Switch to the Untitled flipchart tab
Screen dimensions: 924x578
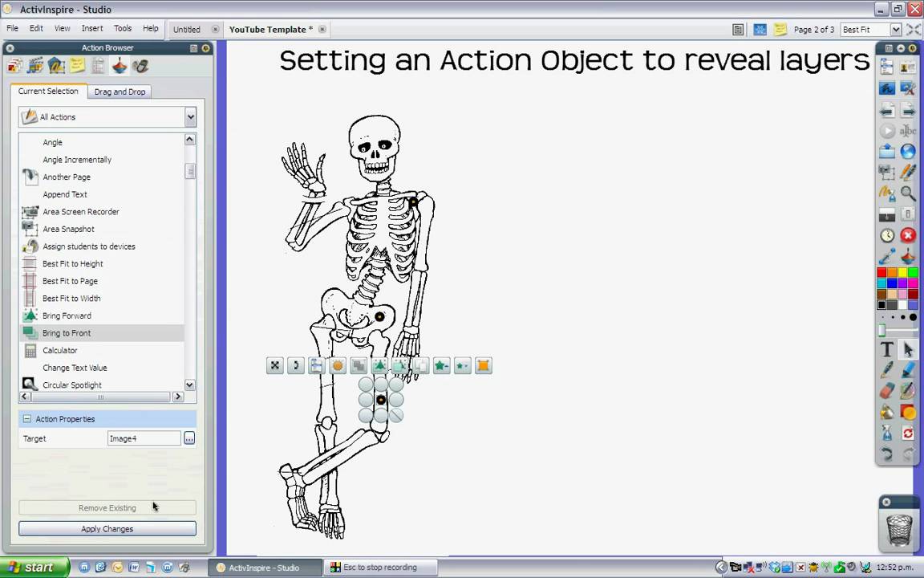(187, 30)
